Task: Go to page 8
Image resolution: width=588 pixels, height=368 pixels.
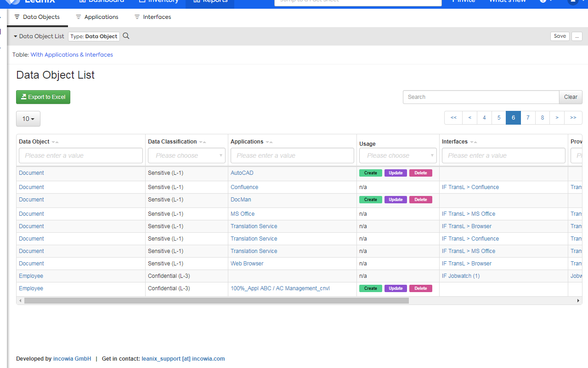Action: 543,118
